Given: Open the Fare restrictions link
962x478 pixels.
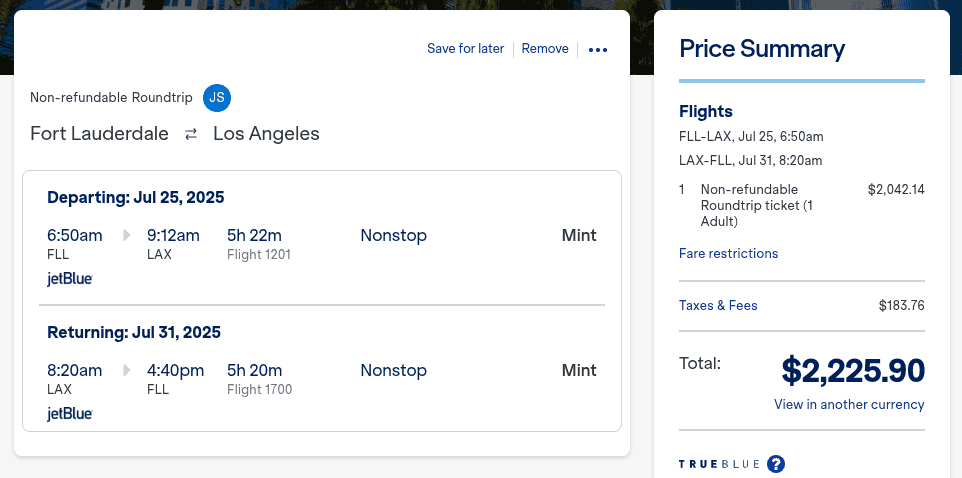Looking at the screenshot, I should 728,254.
